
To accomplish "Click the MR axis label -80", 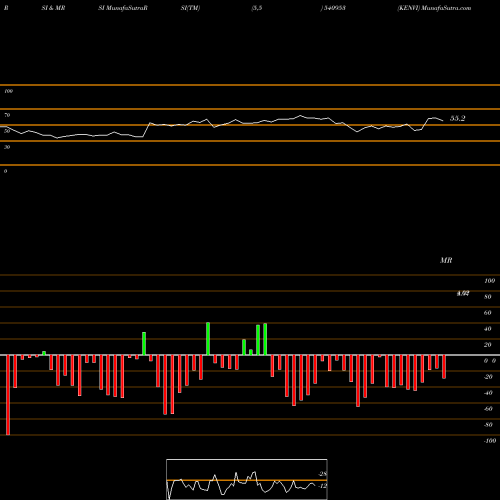I will point(488,425).
